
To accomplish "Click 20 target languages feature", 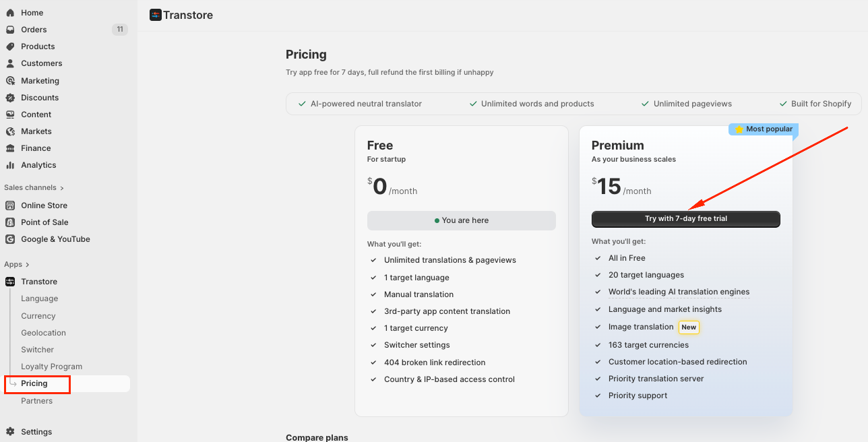I will pos(646,275).
